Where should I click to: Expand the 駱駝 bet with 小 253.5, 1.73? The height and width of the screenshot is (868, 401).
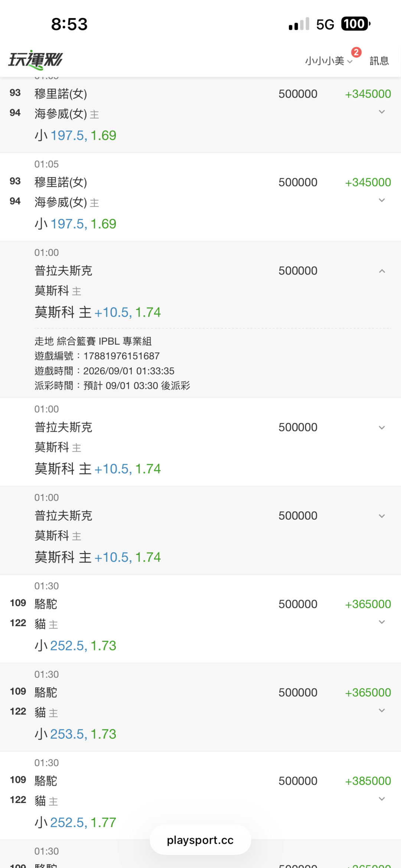pyautogui.click(x=382, y=711)
